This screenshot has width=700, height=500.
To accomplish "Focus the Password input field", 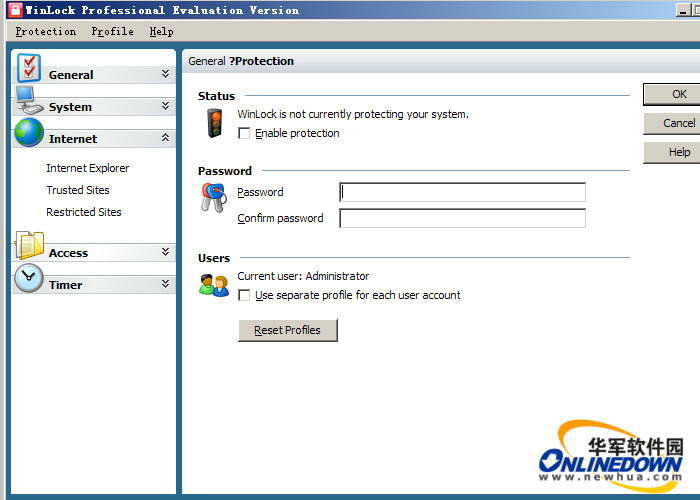I will click(462, 192).
